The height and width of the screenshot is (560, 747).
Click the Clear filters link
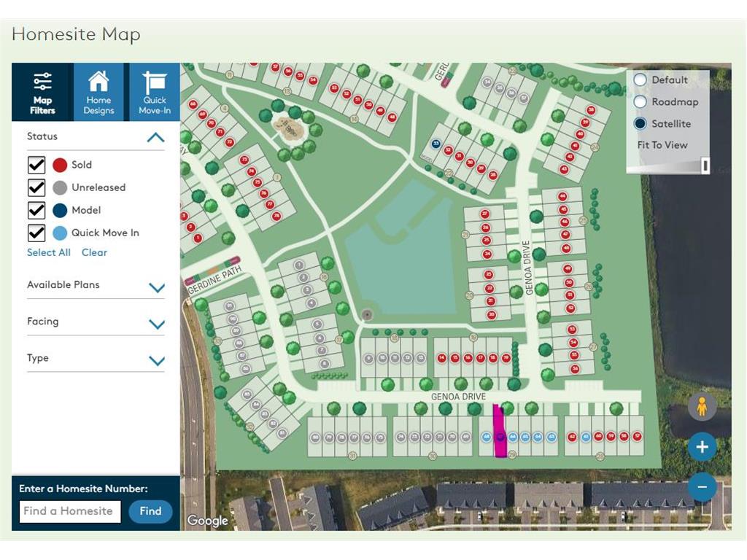[x=94, y=253]
